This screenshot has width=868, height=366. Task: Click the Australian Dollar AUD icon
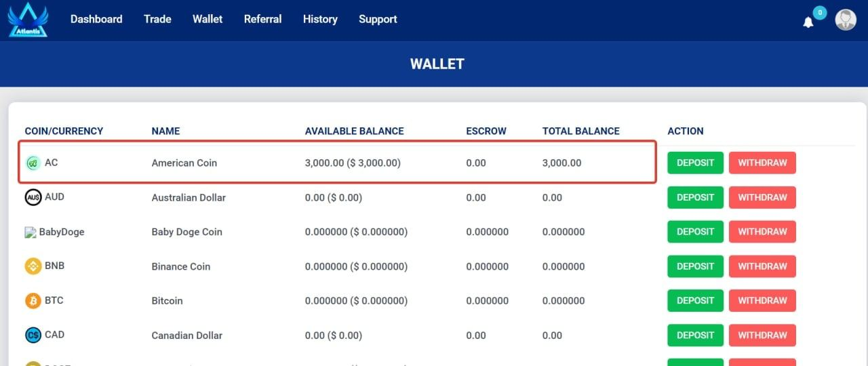click(x=33, y=197)
